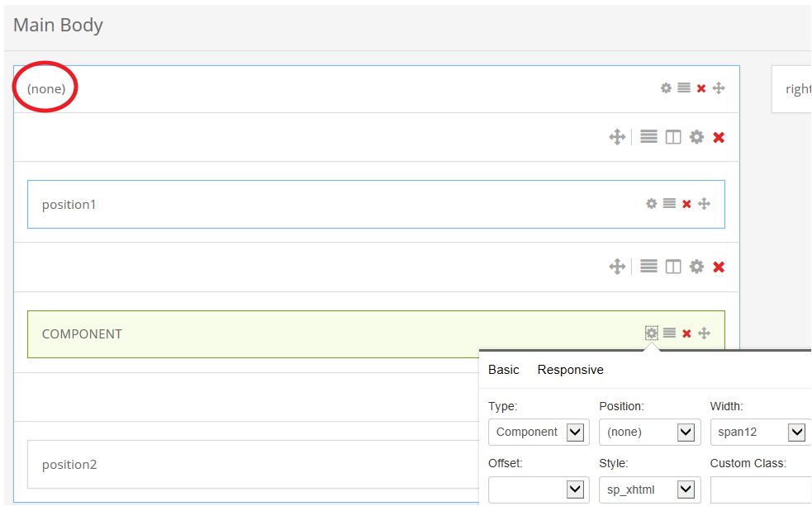Select the Basic tab
812x506 pixels.
coord(503,370)
